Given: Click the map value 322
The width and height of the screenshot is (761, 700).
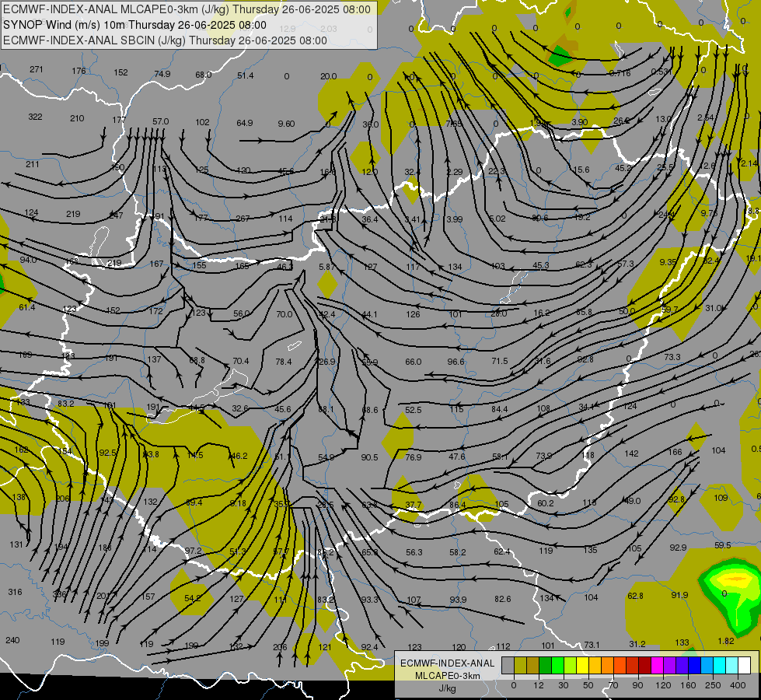Looking at the screenshot, I should pos(35,117).
